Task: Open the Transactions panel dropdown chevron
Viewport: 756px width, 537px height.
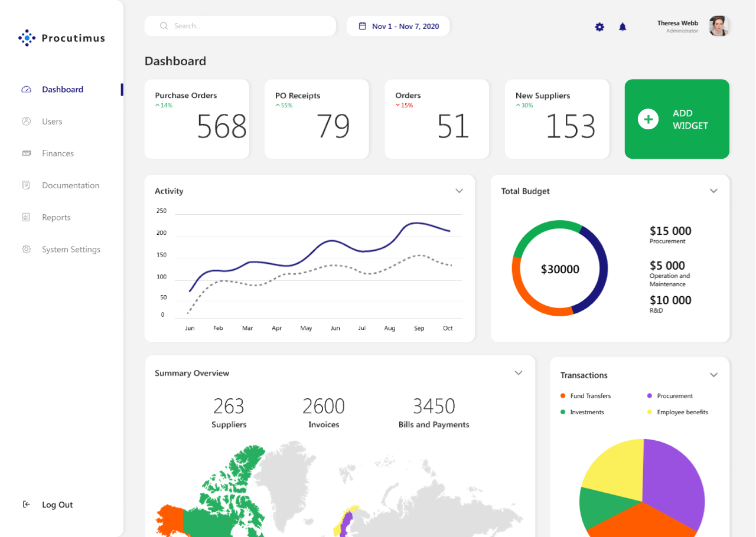Action: [713, 375]
